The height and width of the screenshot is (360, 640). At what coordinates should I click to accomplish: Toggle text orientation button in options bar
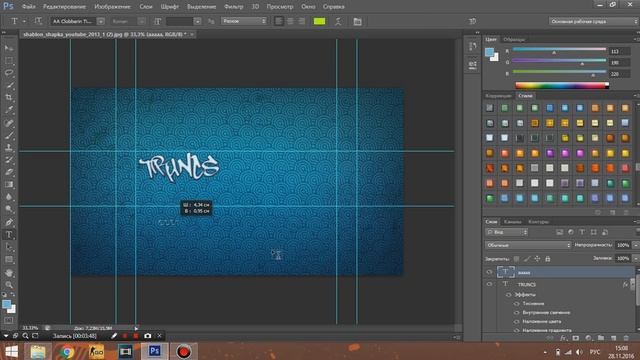click(38, 21)
